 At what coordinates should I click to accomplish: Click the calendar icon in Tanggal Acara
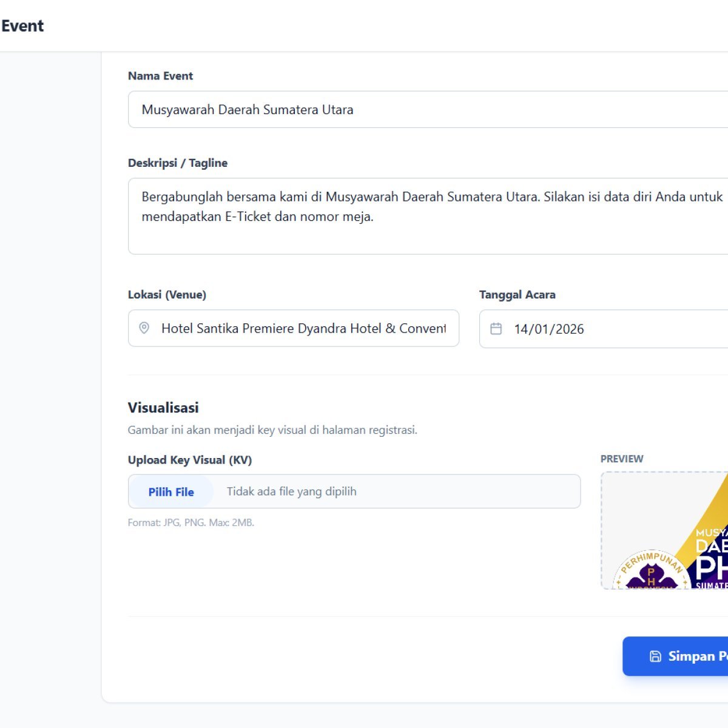pyautogui.click(x=496, y=329)
